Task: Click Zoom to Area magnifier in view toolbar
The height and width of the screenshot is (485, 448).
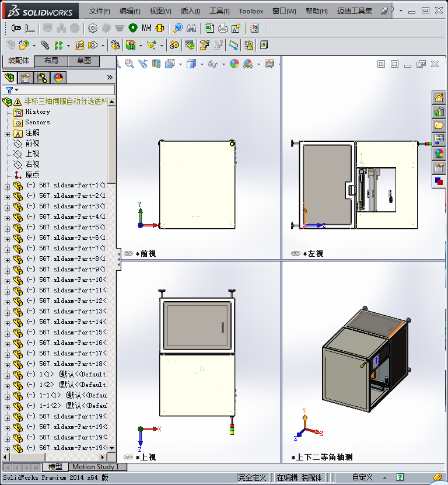Action: coord(129,64)
